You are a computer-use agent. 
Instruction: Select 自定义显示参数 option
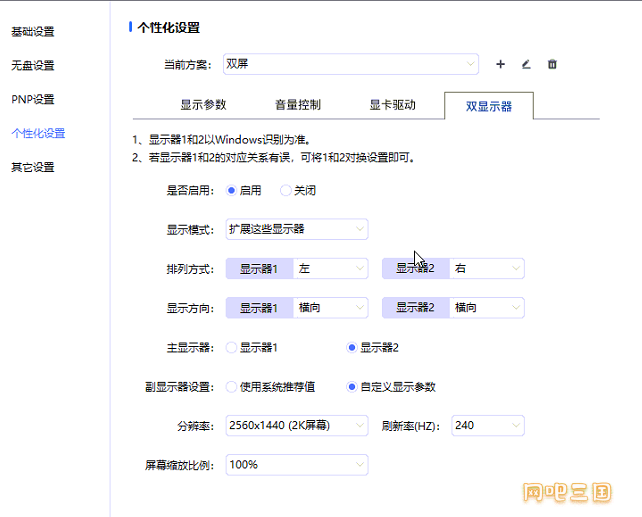pyautogui.click(x=351, y=387)
